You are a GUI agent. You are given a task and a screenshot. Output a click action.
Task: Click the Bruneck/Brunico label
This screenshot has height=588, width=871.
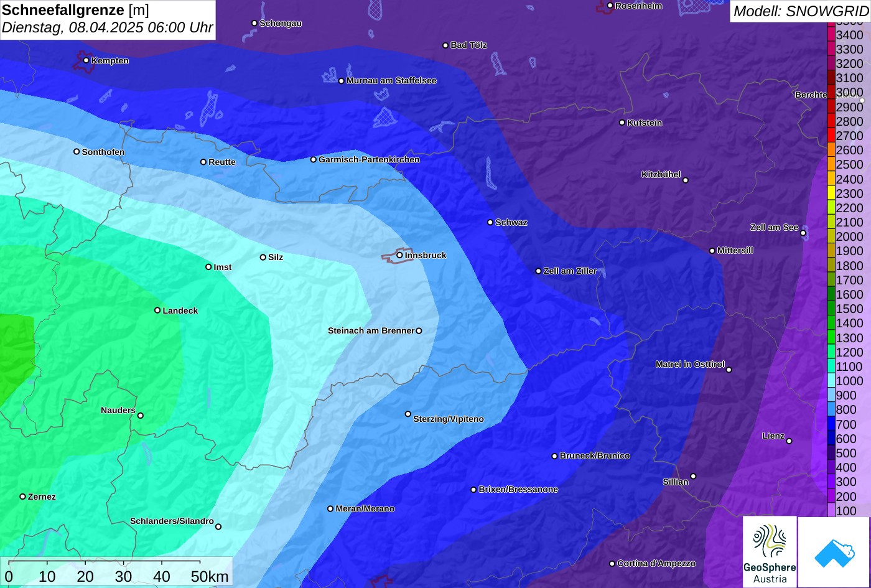[x=595, y=456]
